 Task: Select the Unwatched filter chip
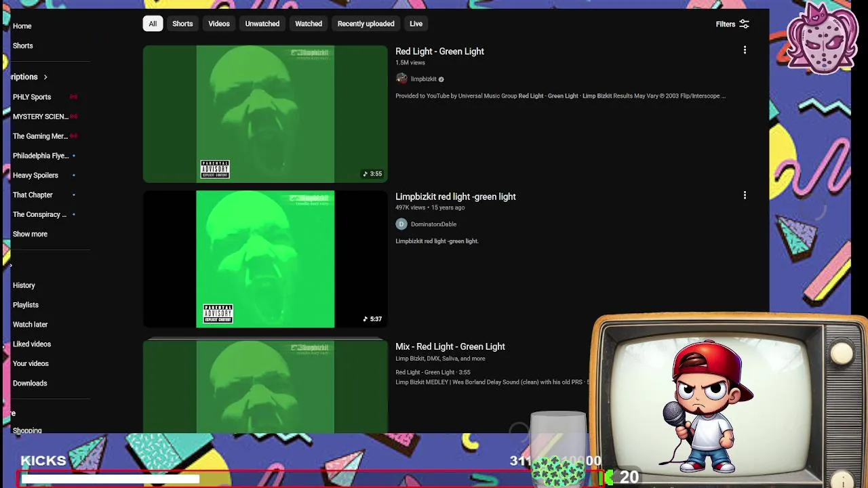coord(262,24)
